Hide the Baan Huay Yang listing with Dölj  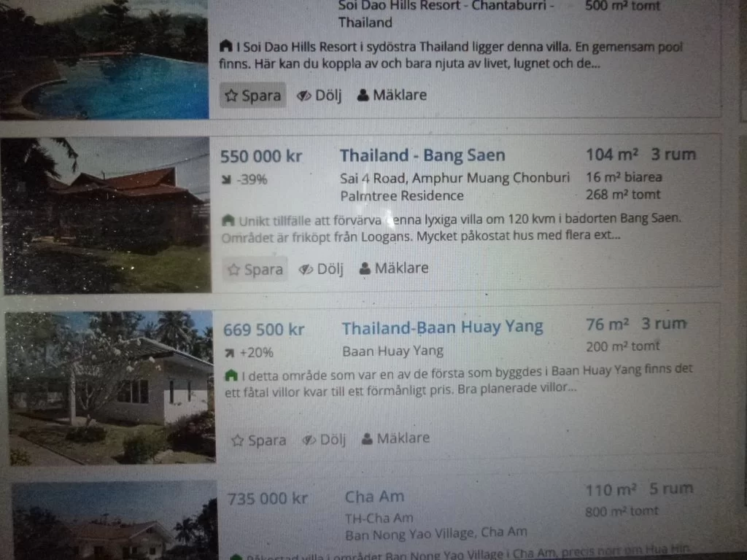click(324, 439)
